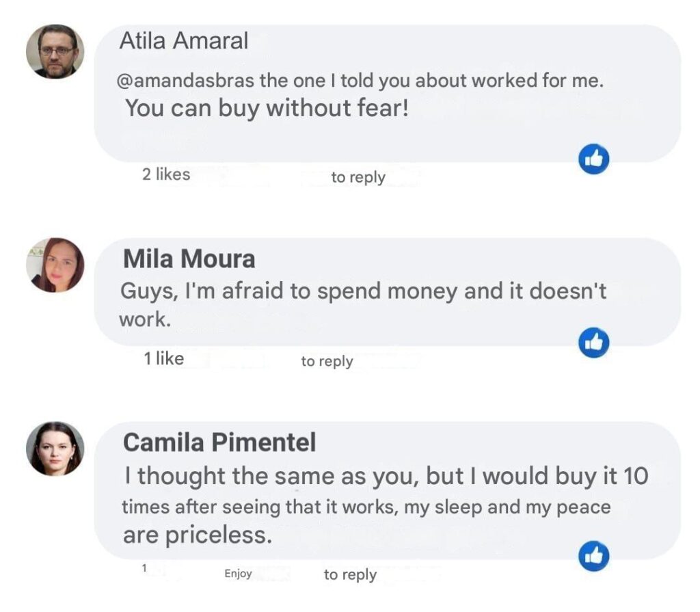Open Atila Amaral's profile picture

55,52
